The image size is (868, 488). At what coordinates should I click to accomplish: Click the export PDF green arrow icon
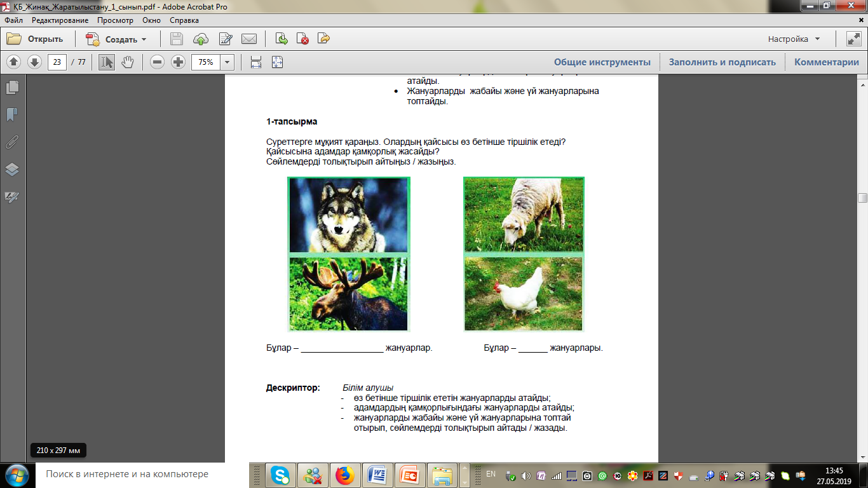(281, 39)
